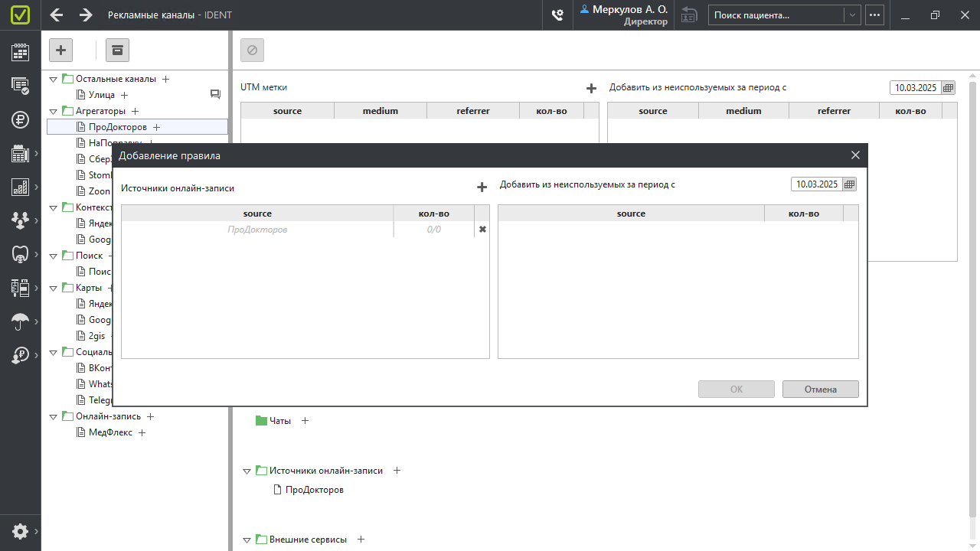This screenshot has width=980, height=551.
Task: Click the disabled prohibit circle toolbar icon
Action: (x=252, y=50)
